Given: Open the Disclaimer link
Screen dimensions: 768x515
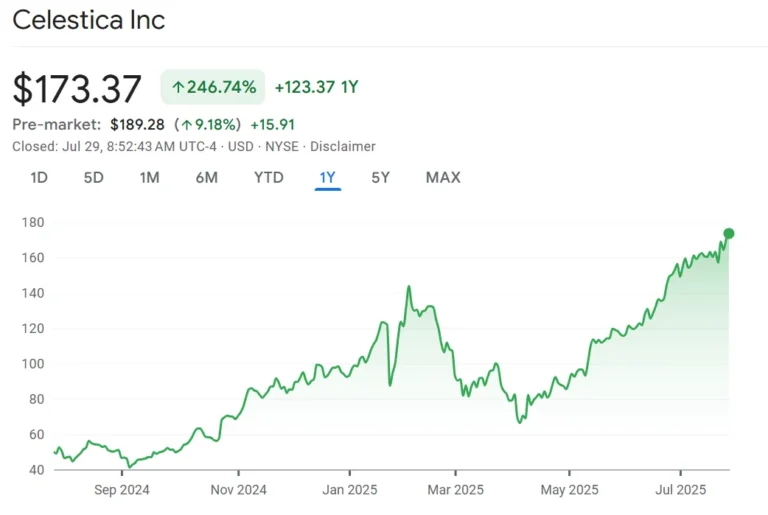Looking at the screenshot, I should (x=342, y=147).
